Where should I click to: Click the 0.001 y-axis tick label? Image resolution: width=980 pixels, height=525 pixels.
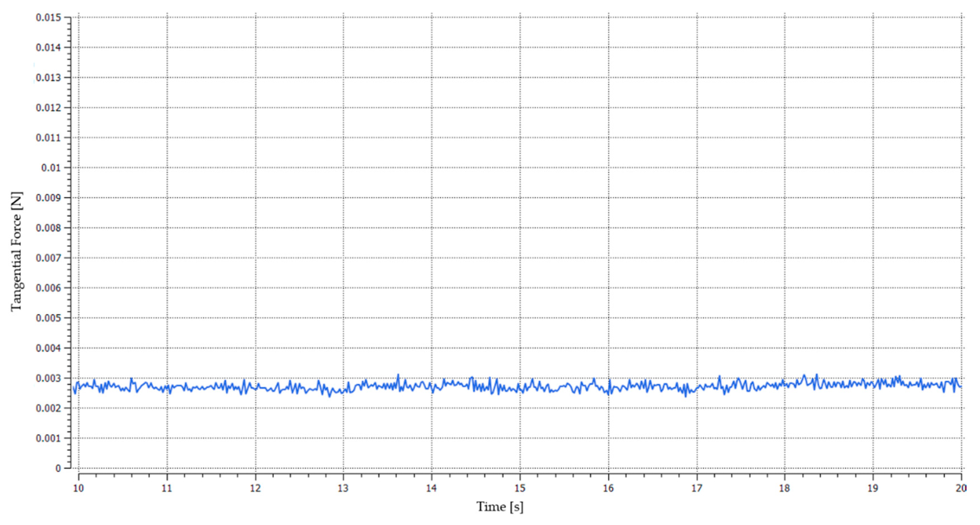tap(48, 438)
